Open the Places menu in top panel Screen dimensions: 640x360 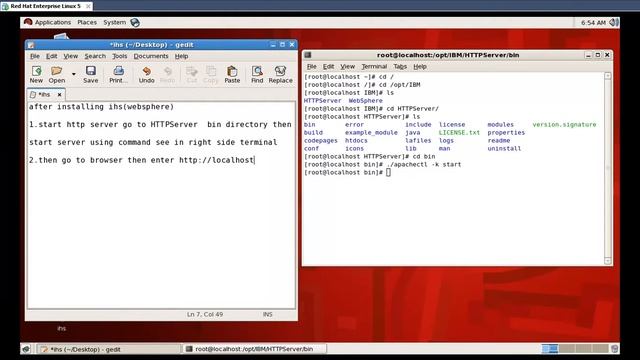[87, 22]
